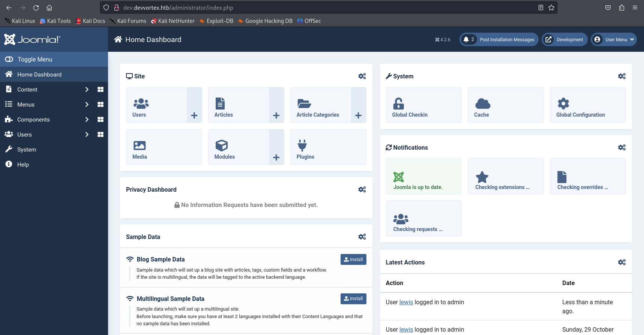644x335 pixels.
Task: Go to the Firefox home page
Action: [x=49, y=8]
